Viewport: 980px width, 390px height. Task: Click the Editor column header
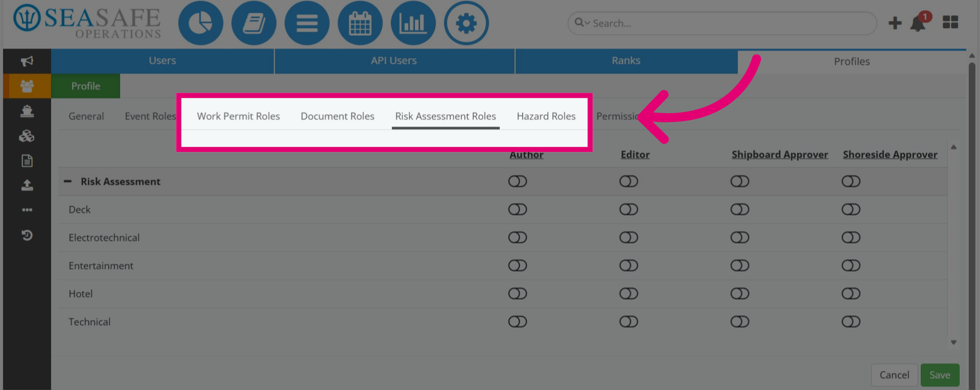tap(635, 154)
